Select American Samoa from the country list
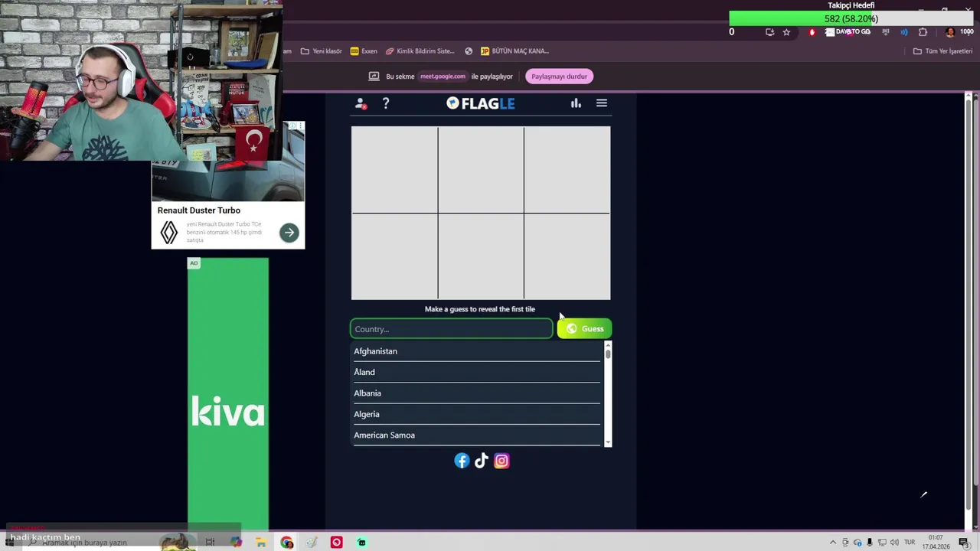Viewport: 980px width, 551px height. [476, 435]
